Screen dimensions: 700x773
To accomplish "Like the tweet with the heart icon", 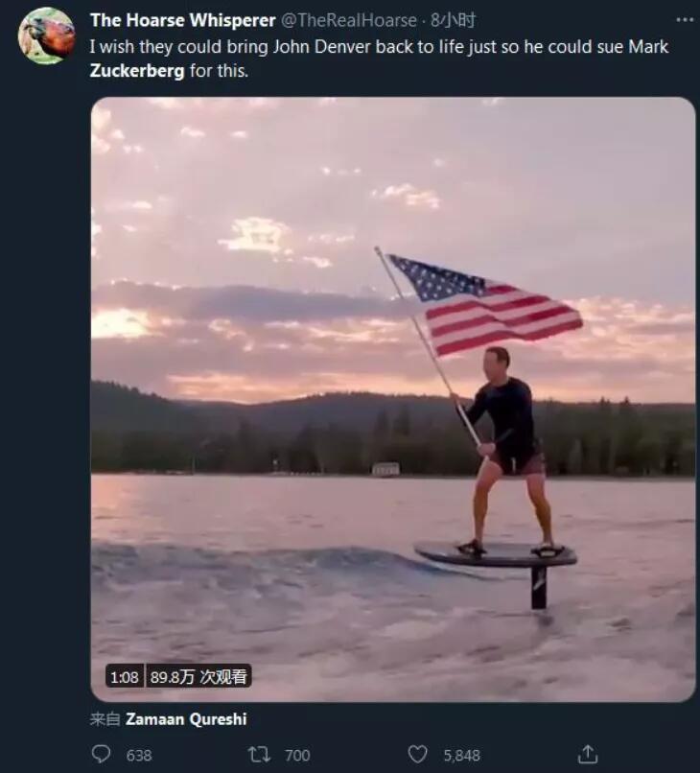I will pos(417,755).
